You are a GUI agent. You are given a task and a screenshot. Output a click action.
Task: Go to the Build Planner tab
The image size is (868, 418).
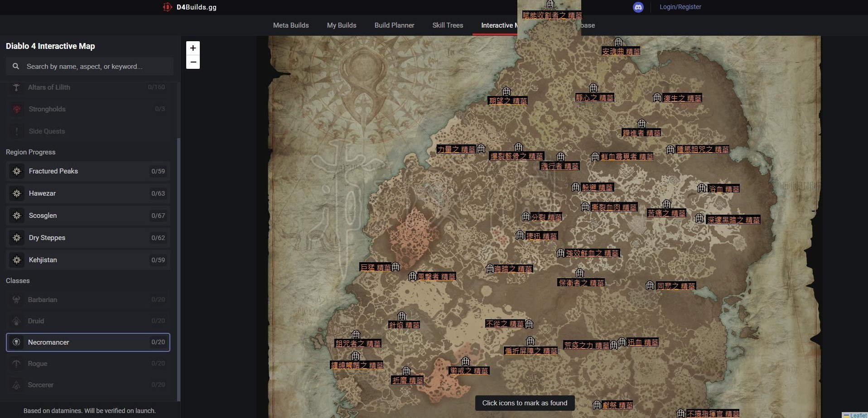coord(394,25)
